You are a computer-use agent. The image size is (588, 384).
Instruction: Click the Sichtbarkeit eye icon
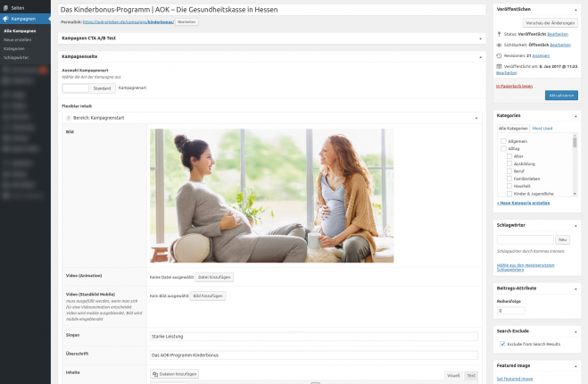500,44
